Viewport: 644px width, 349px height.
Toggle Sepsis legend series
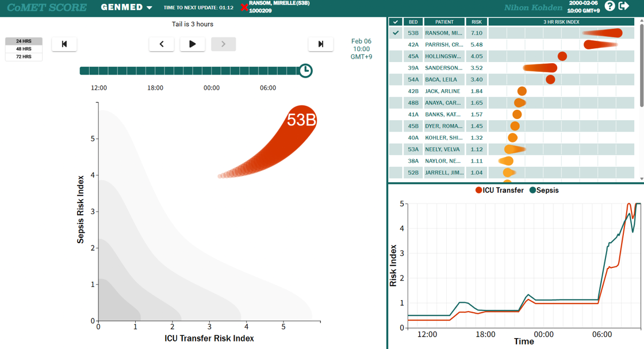click(544, 190)
